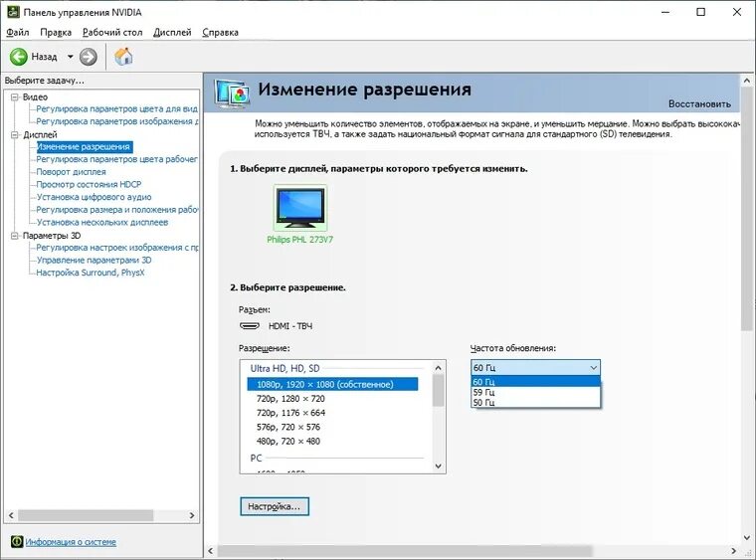
Task: Open Регулировка параметров изображения для видео
Action: coord(116,121)
